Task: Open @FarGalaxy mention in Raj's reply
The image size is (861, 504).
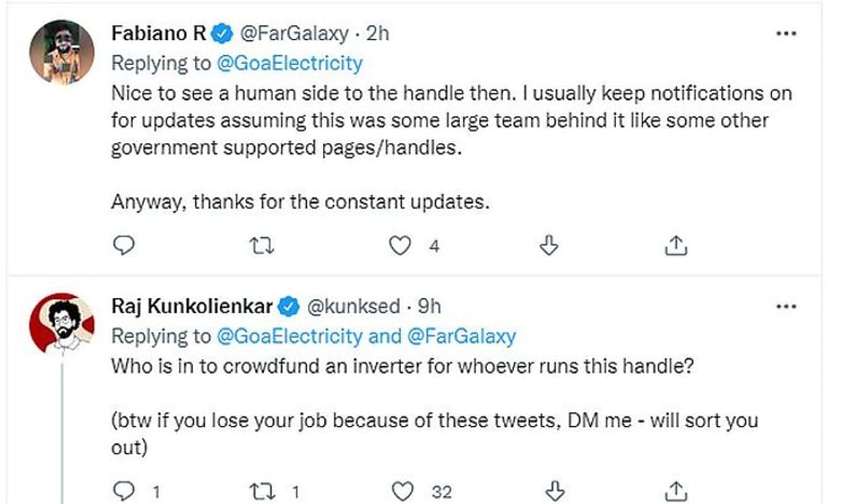Action: 461,336
